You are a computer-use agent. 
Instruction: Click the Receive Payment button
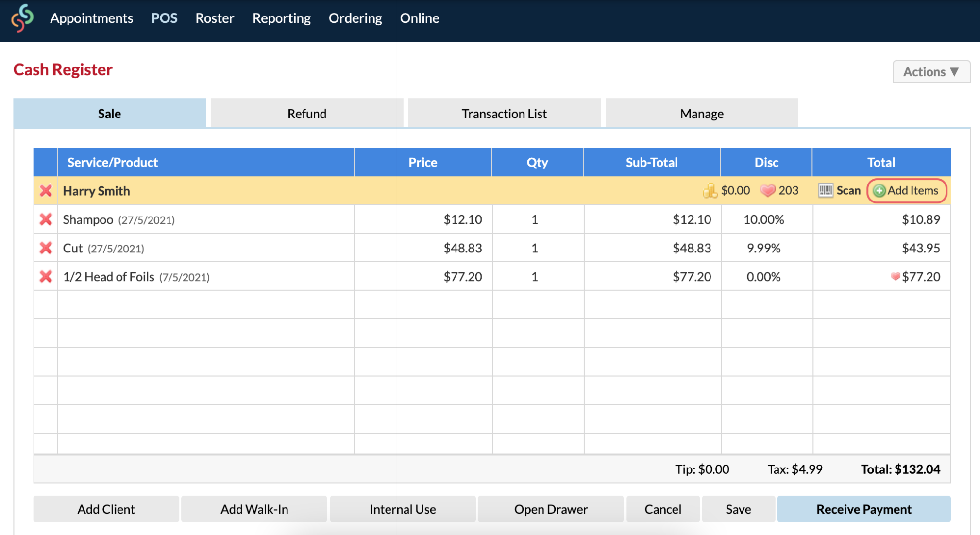pos(863,509)
